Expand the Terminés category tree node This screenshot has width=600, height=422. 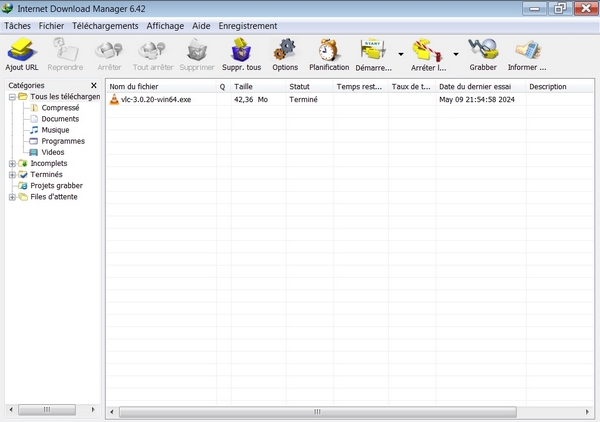[x=12, y=174]
